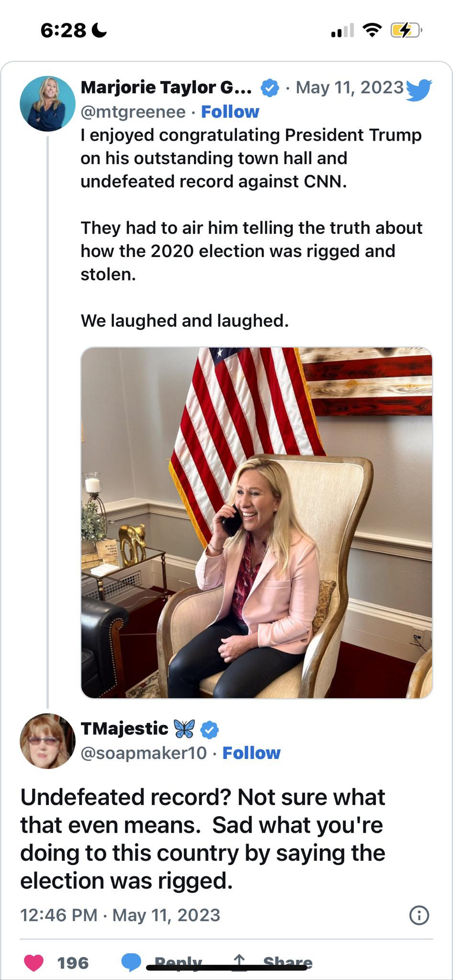Open the photo attached to the tweet

257,522
